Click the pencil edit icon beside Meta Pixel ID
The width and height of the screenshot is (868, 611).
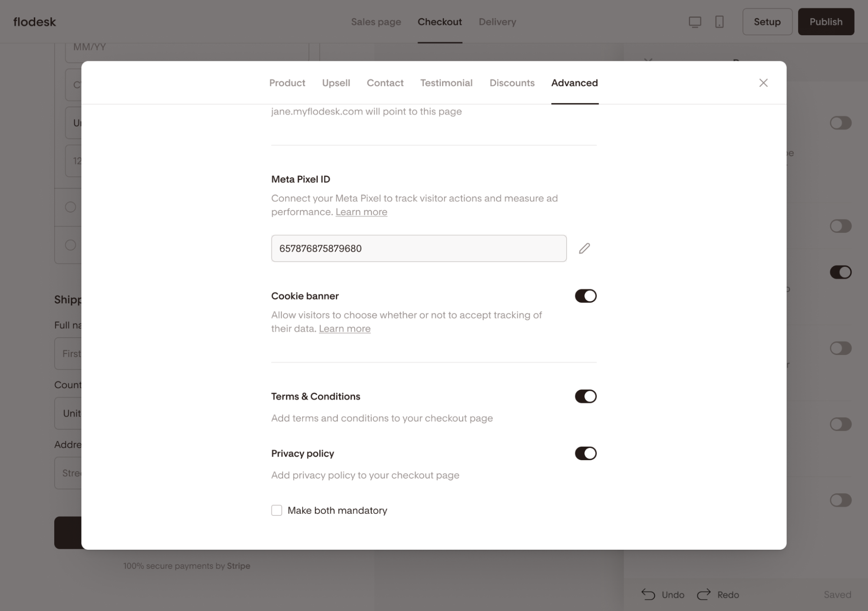584,248
